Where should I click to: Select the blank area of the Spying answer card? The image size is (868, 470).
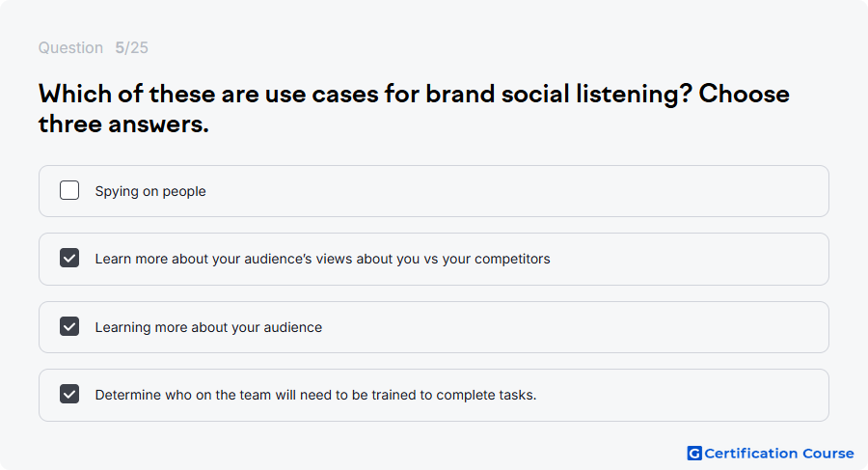pyautogui.click(x=515, y=191)
